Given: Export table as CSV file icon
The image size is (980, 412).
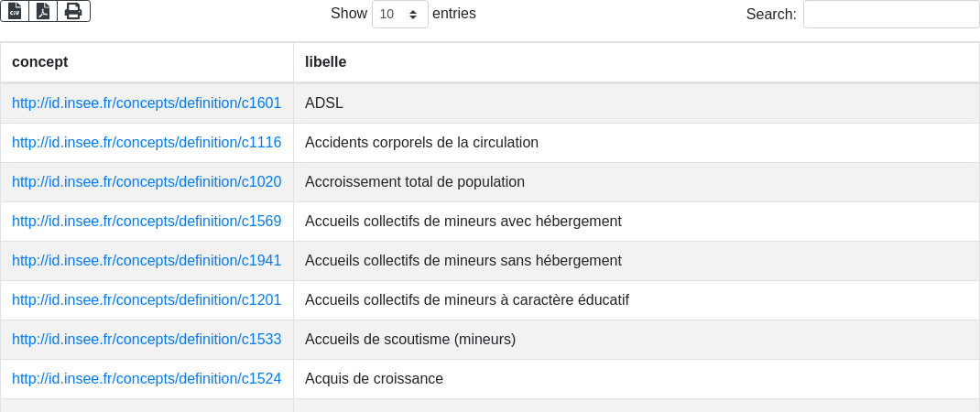Looking at the screenshot, I should [15, 11].
